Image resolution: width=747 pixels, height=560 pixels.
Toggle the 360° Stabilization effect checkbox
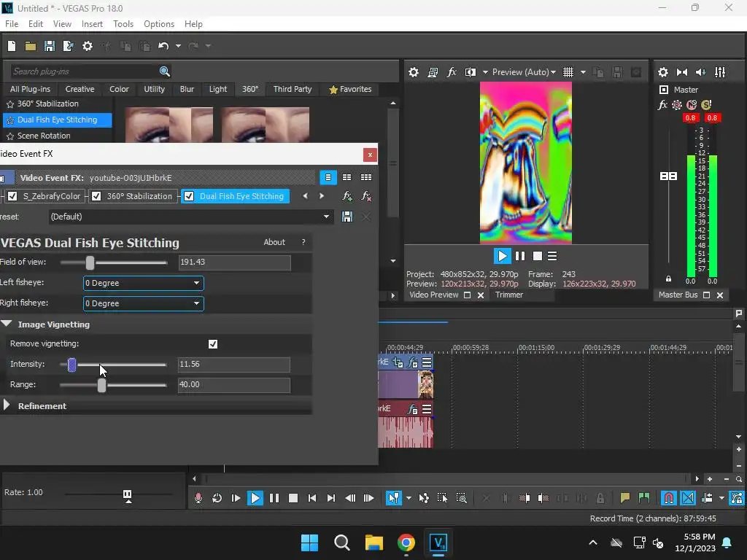click(96, 196)
